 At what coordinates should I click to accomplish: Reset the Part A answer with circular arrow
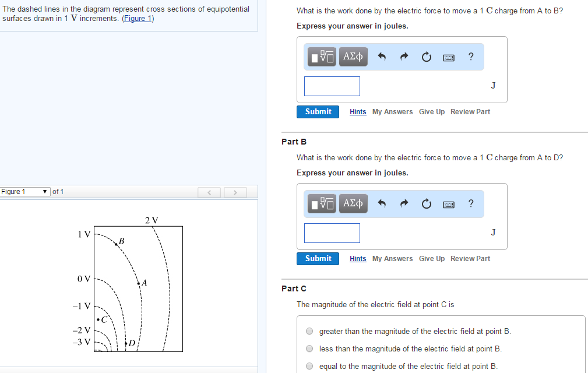[x=426, y=56]
